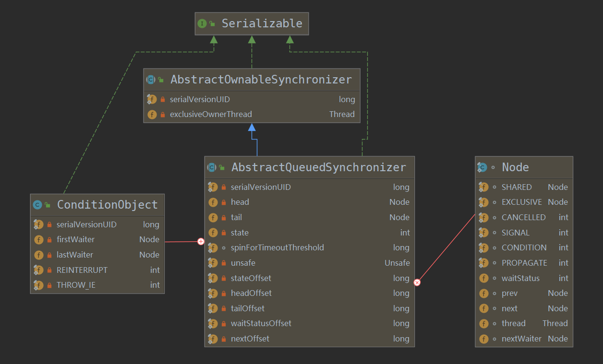The width and height of the screenshot is (603, 364).
Task: Select the AbstractOwnableSynchronizer class title
Action: pos(261,80)
